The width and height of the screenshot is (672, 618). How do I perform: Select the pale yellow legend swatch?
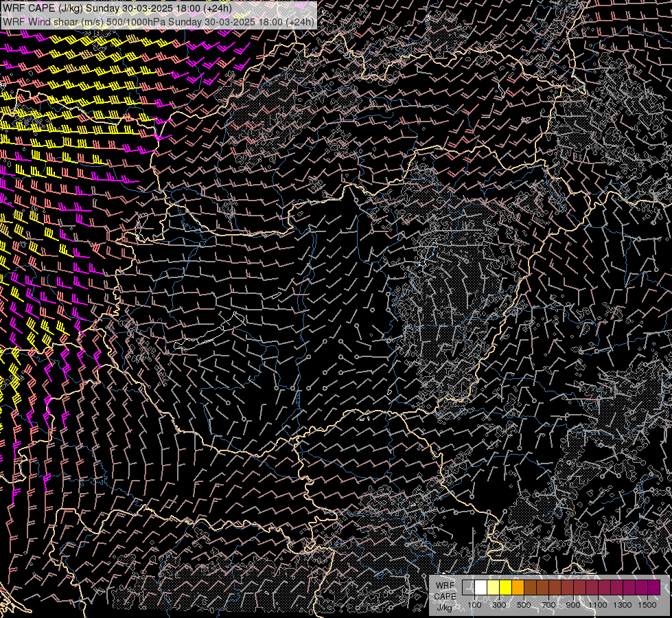tap(493, 588)
